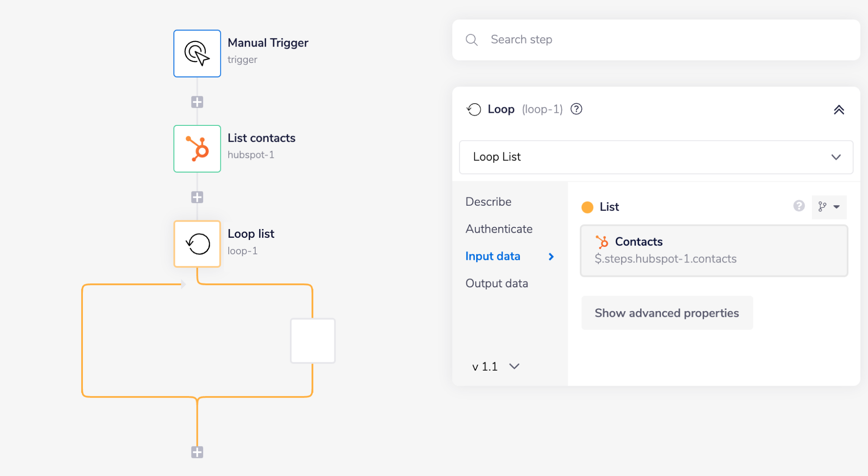Click the plus icon at the loop exit

click(197, 452)
